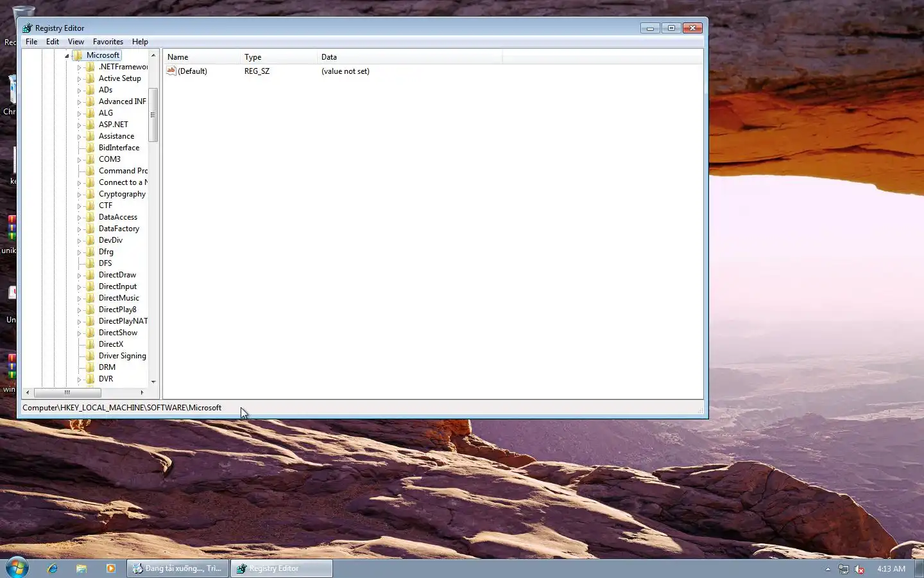This screenshot has width=924, height=578.
Task: Expand the DVR key arrow
Action: click(79, 380)
